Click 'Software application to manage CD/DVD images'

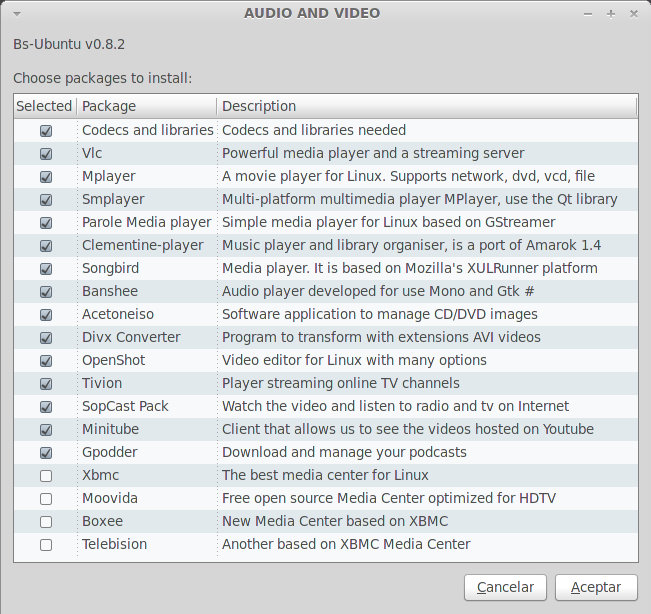coord(380,314)
